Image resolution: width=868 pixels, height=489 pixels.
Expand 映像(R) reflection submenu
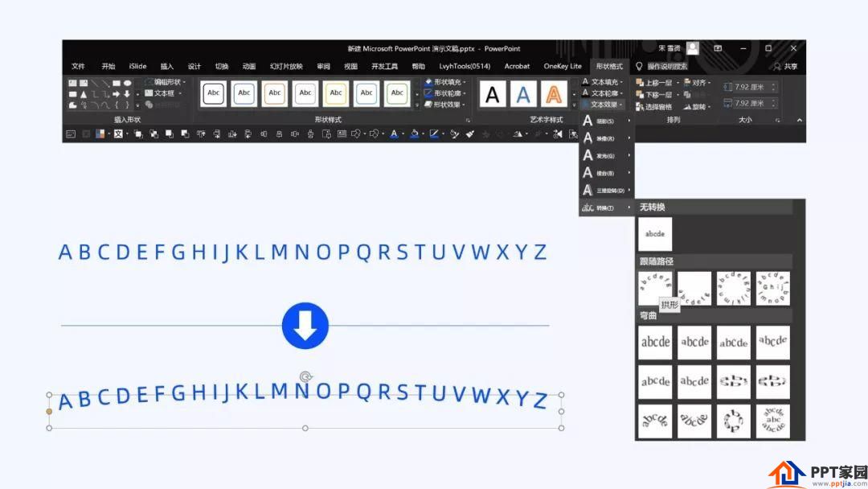pos(606,138)
